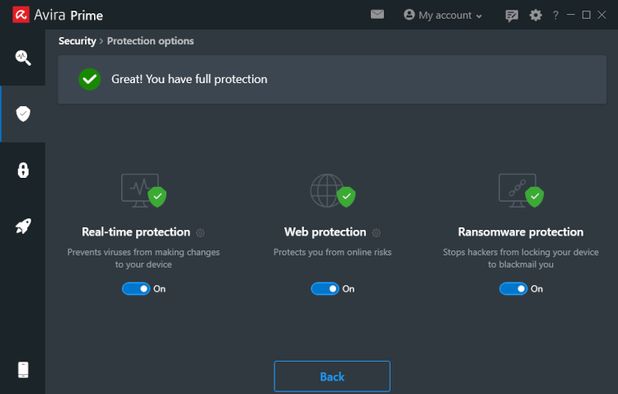This screenshot has height=394, width=618.
Task: Switch off Ransomware protection toggle
Action: (513, 289)
